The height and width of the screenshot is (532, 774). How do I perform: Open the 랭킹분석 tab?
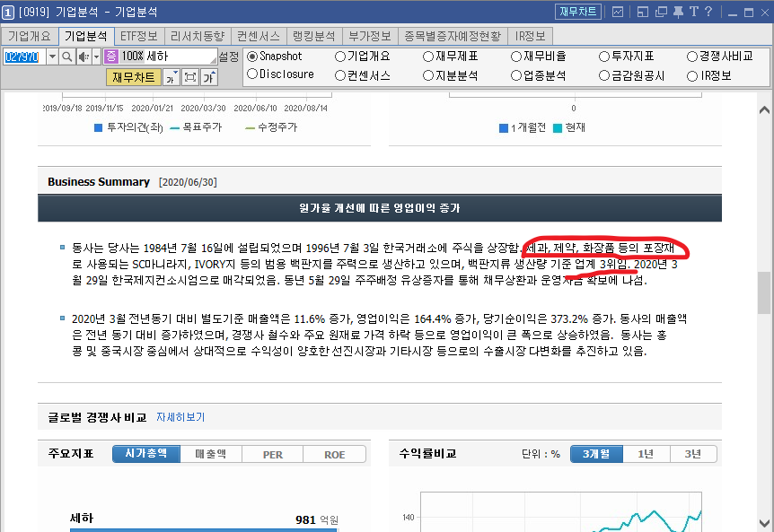tap(313, 36)
